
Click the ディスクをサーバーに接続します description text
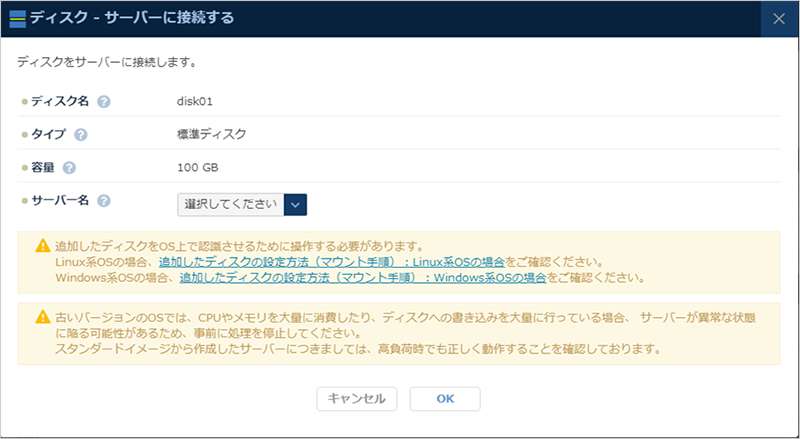point(108,64)
